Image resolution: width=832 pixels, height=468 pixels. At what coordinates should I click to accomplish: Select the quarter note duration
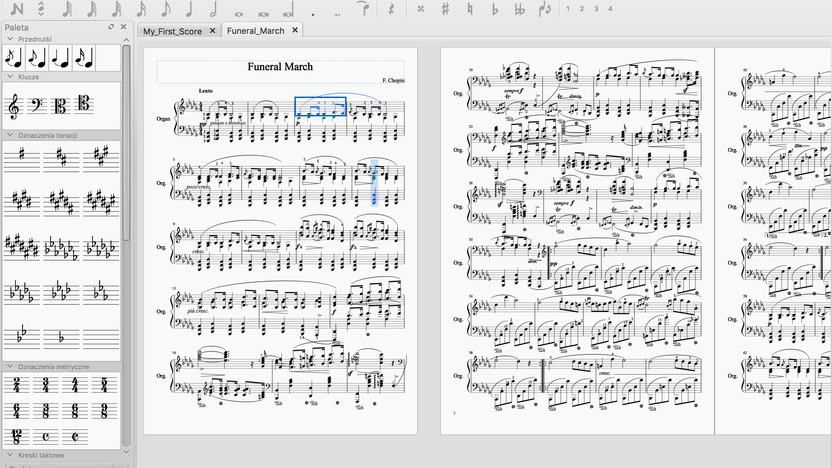tap(189, 8)
